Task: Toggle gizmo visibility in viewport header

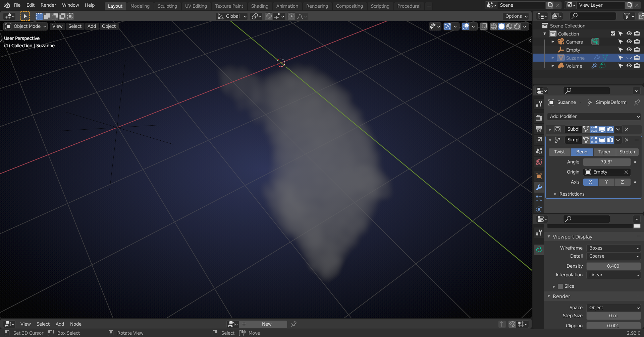Action: coord(447,26)
